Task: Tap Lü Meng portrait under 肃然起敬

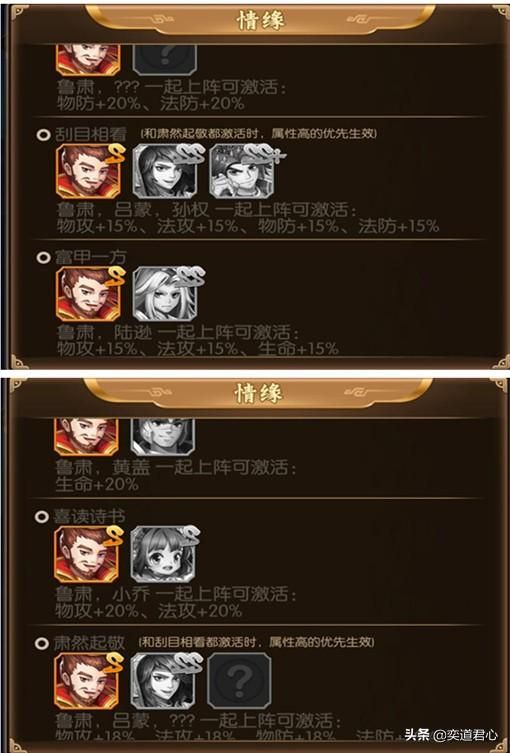Action: coord(163,681)
